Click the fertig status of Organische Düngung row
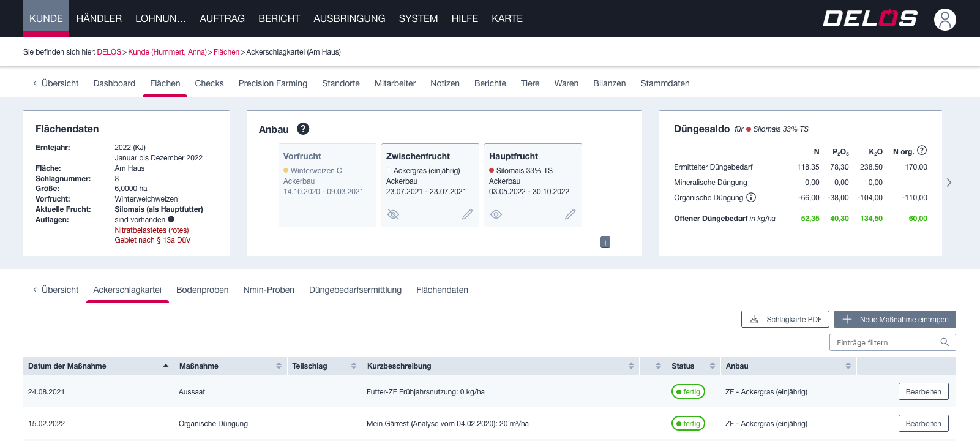The width and height of the screenshot is (980, 441). (688, 423)
